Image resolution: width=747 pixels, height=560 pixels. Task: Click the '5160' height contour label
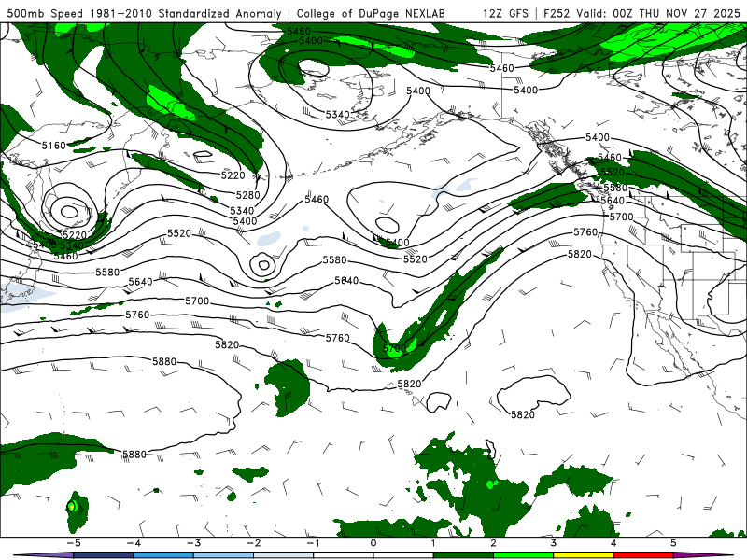pyautogui.click(x=54, y=146)
